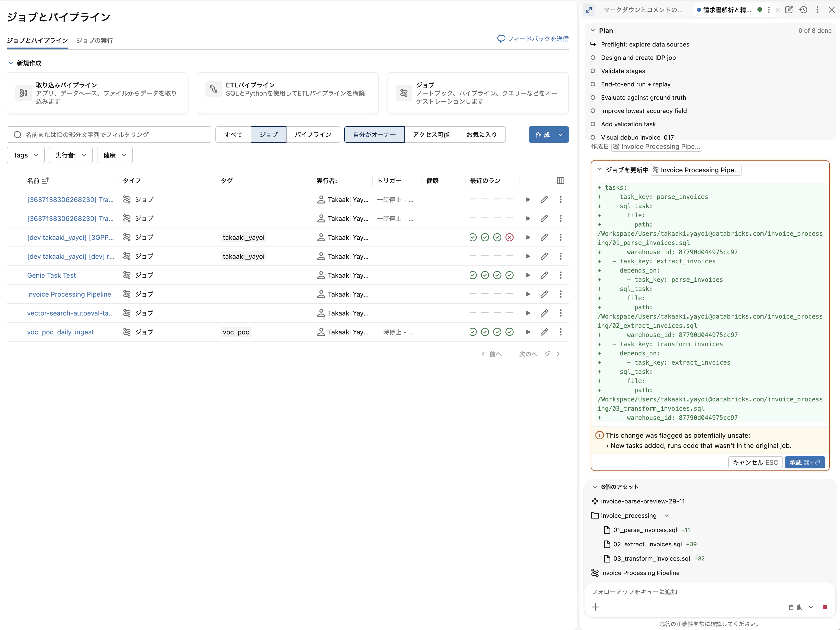The height and width of the screenshot is (630, 840).
Task: Toggle 自分がオーナー ownership filter
Action: point(374,135)
